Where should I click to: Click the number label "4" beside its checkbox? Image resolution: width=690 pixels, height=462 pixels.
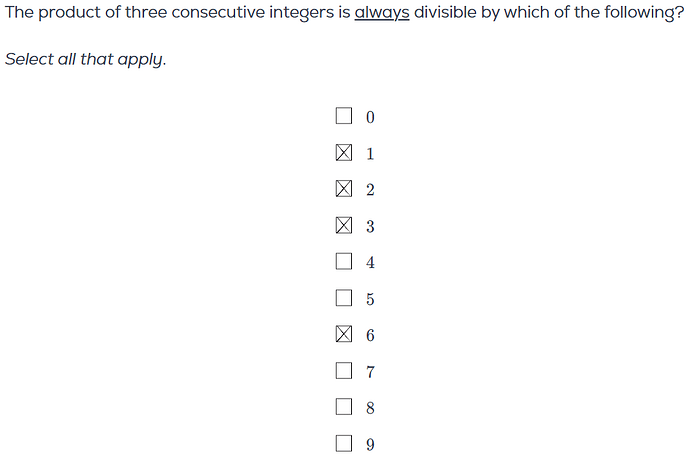[x=370, y=263]
